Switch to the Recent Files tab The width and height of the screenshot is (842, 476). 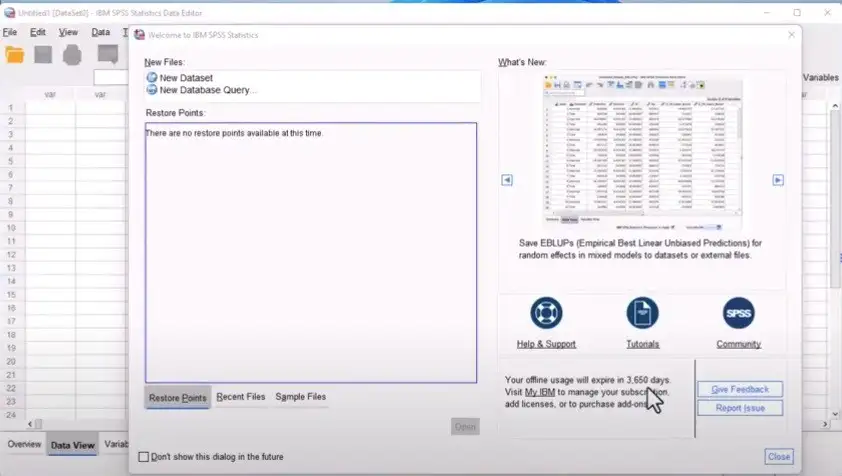point(241,397)
